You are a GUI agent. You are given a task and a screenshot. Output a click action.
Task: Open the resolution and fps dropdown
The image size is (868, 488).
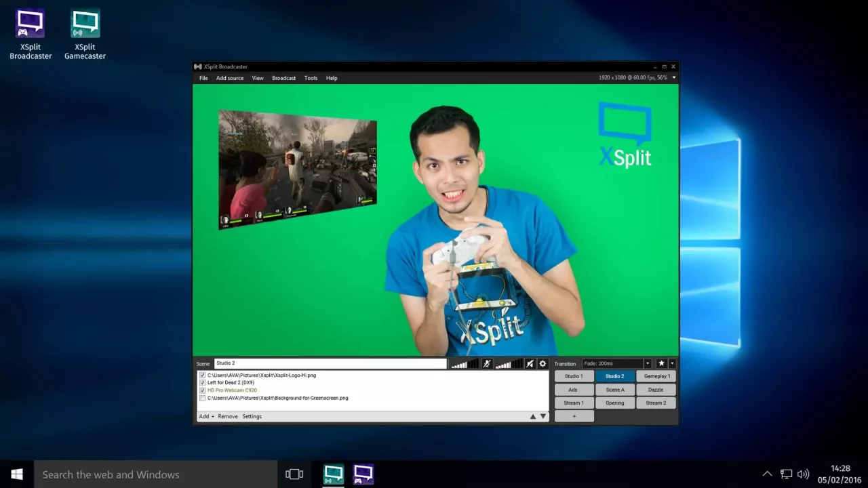click(x=673, y=77)
